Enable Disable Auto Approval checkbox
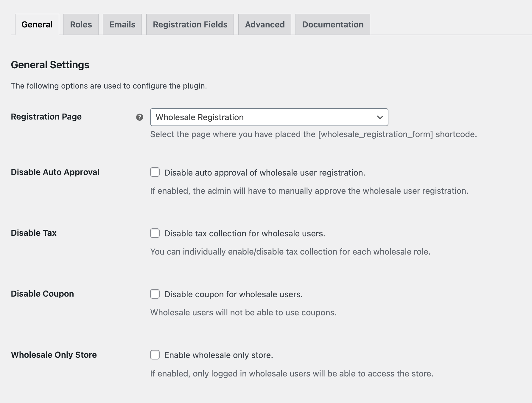The width and height of the screenshot is (532, 403). point(155,172)
